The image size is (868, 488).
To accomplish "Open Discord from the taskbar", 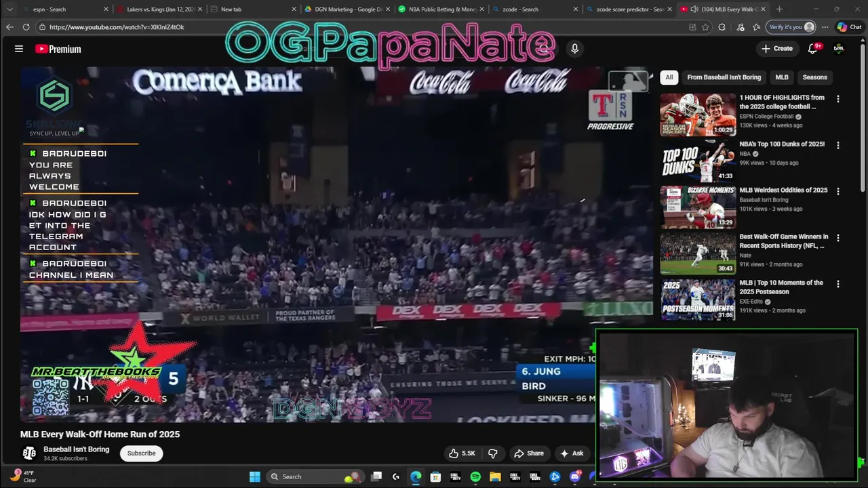I will pyautogui.click(x=575, y=476).
